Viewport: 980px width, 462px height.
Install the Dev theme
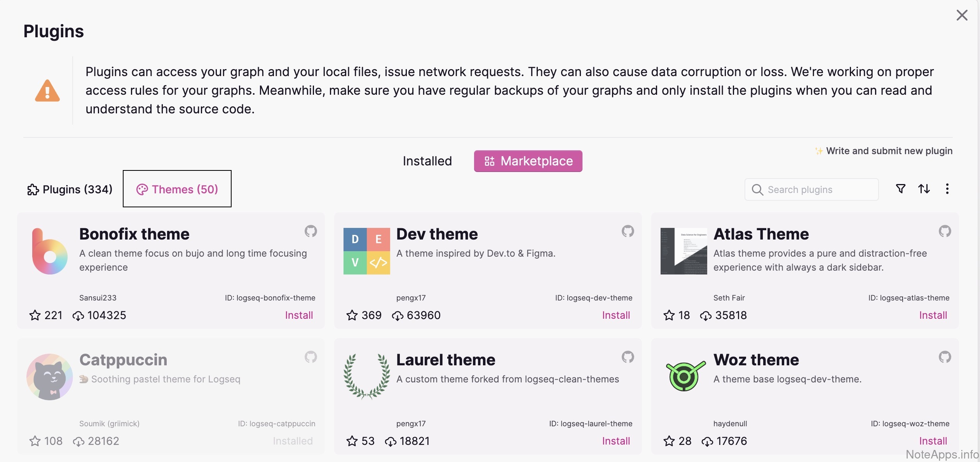coord(616,315)
